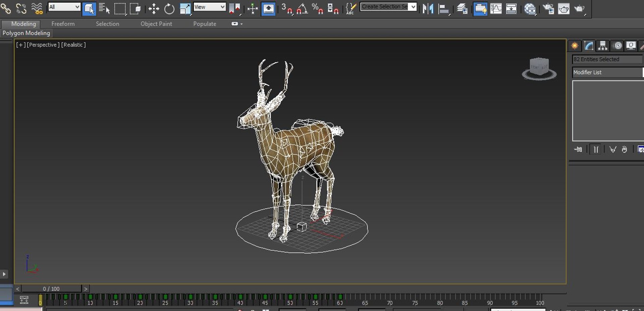Open Select by Name list icon

[104, 9]
